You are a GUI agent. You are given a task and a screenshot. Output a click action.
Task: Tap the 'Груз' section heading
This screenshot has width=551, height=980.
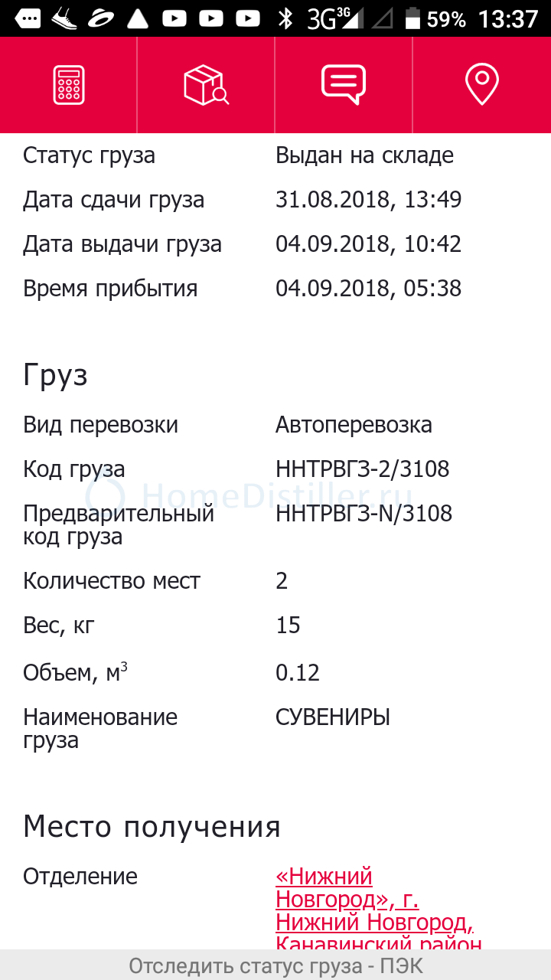[x=55, y=376]
